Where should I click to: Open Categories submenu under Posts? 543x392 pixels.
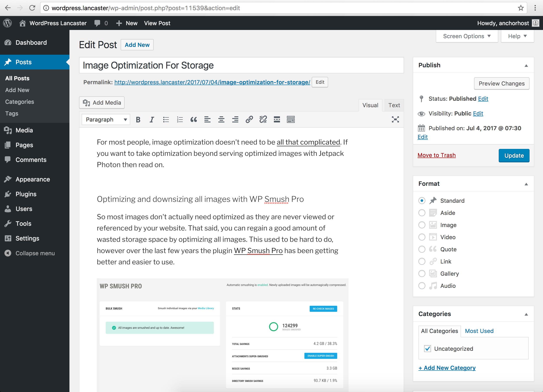pyautogui.click(x=20, y=102)
